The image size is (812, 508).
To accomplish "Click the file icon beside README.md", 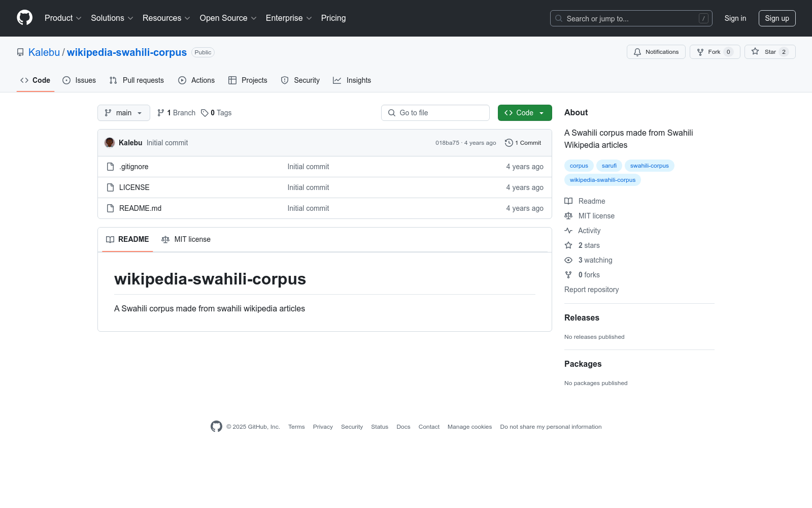I will 110,208.
